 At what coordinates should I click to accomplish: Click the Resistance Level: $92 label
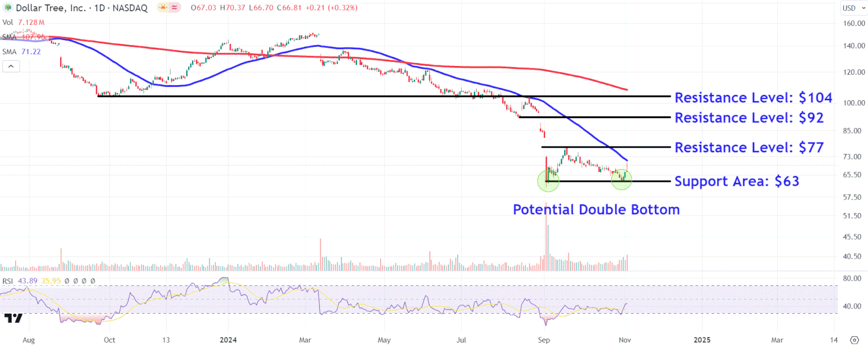click(x=749, y=118)
